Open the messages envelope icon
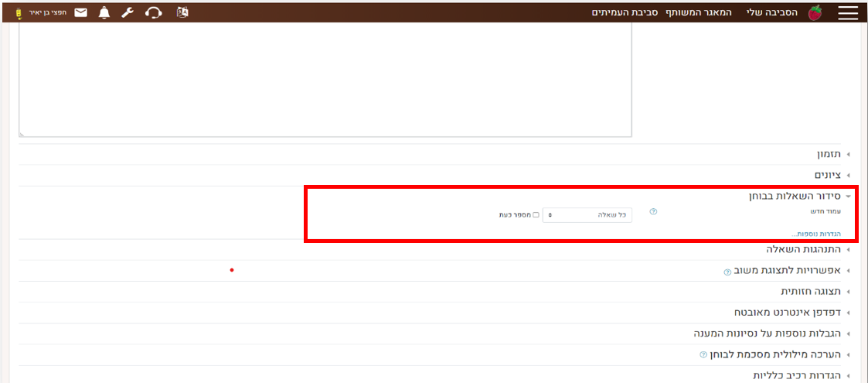Viewport: 868px width, 383px height. (x=80, y=12)
